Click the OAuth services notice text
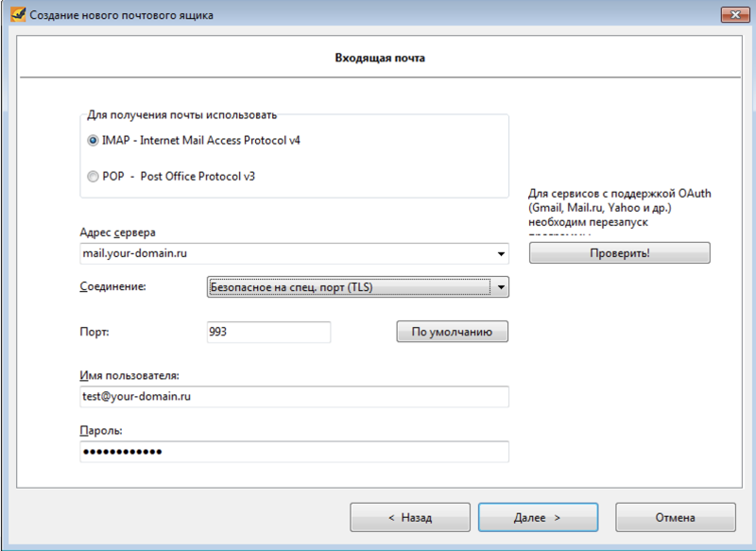The width and height of the screenshot is (756, 551). (619, 208)
